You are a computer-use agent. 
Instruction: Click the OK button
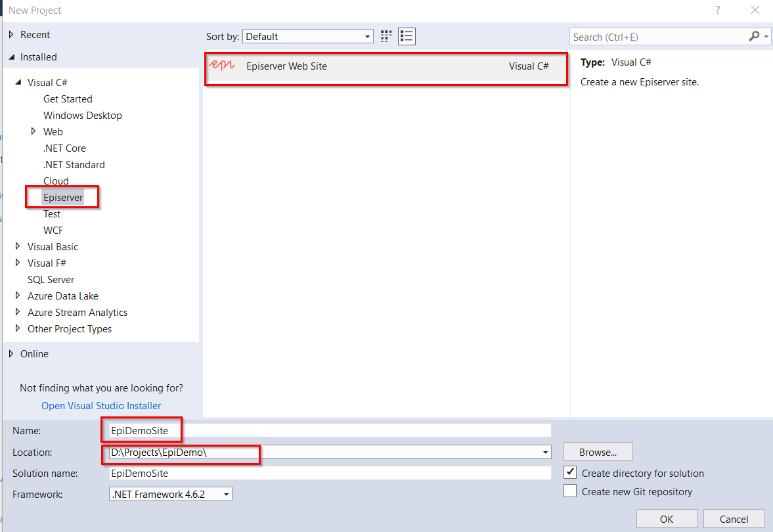pos(667,519)
